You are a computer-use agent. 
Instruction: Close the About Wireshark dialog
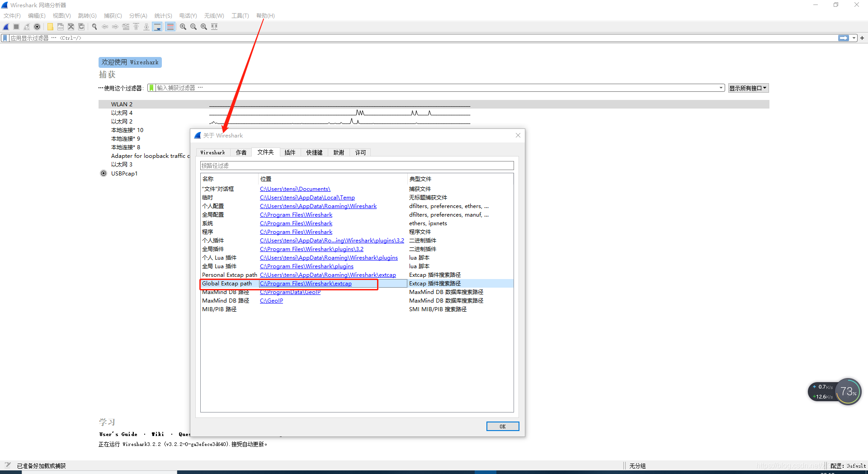click(x=518, y=135)
